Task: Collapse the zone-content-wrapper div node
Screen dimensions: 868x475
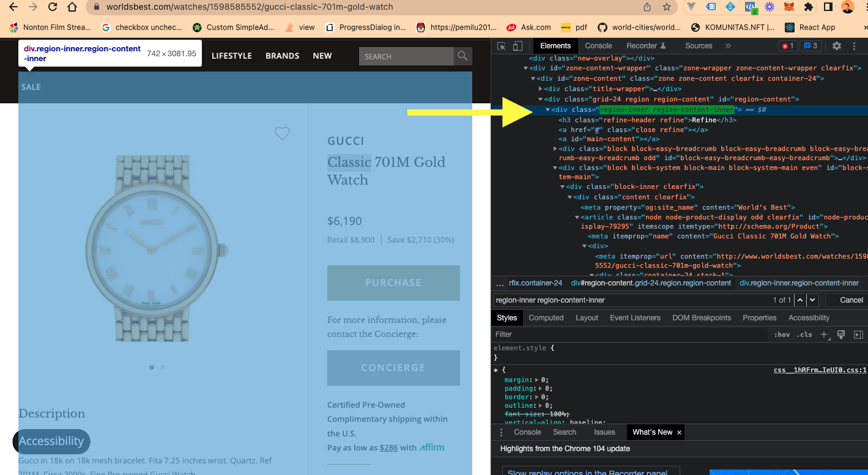Action: 526,68
